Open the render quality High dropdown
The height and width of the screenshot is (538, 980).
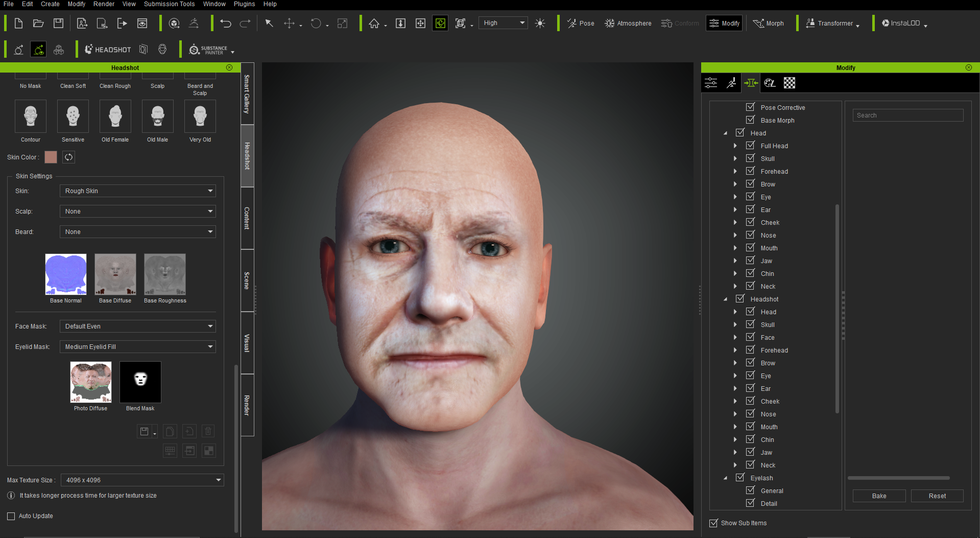pyautogui.click(x=503, y=23)
